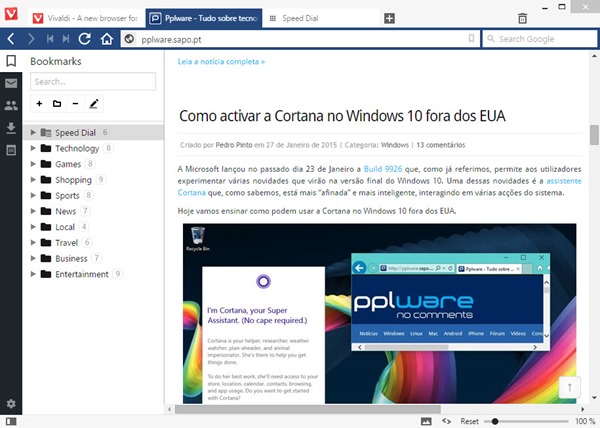The width and height of the screenshot is (600, 428).
Task: Toggle the side panel visibility
Action: point(11,421)
